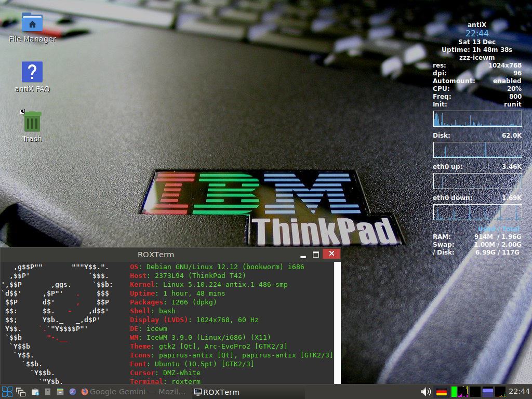Click the 'Shell: bash' terminal line
The height and width of the screenshot is (399, 532).
pyautogui.click(x=153, y=311)
